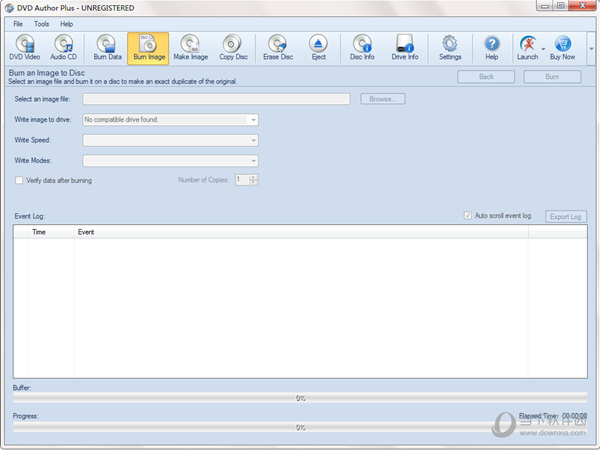This screenshot has width=600, height=450.
Task: Show Drive Info
Action: coord(405,48)
